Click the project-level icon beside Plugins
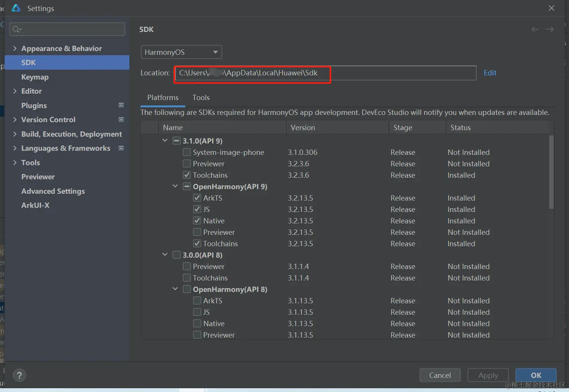This screenshot has width=569, height=392. (121, 105)
